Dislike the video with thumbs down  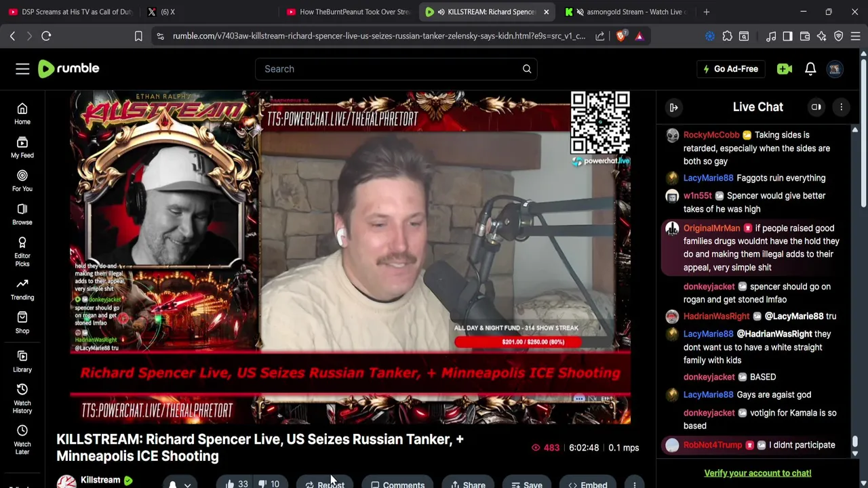point(269,484)
